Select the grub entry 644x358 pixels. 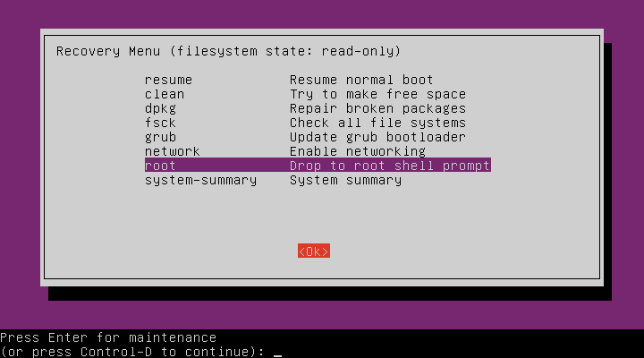[160, 137]
